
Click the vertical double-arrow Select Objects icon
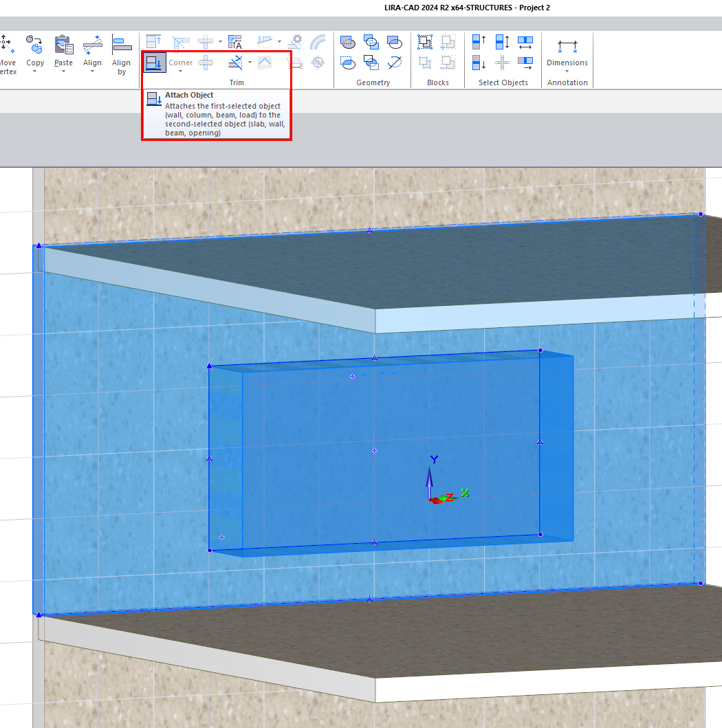[x=503, y=42]
